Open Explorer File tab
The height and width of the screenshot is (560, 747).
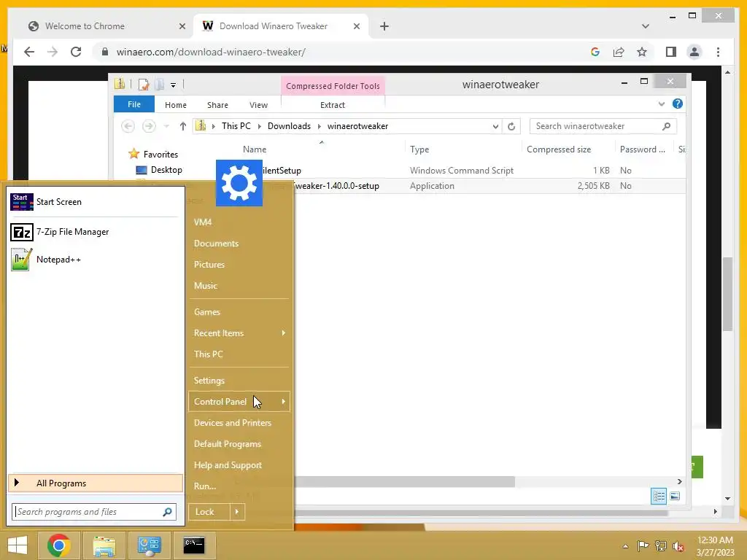[x=134, y=104]
